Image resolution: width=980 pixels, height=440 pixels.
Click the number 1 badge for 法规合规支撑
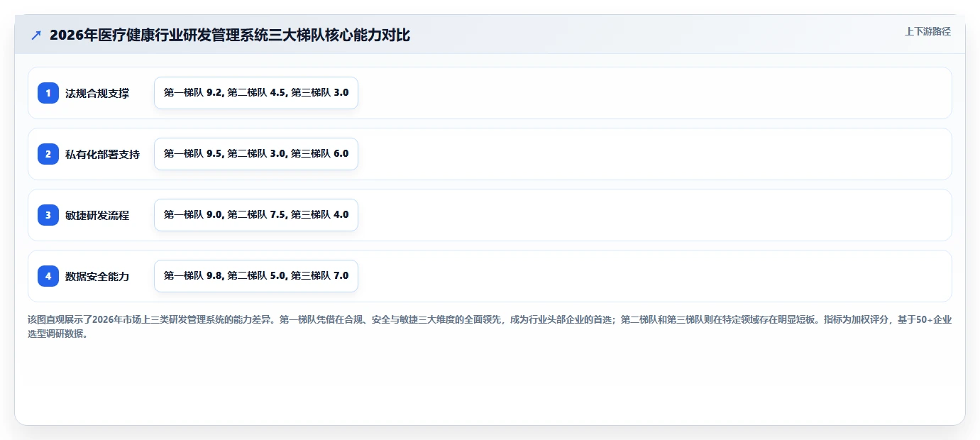click(48, 93)
